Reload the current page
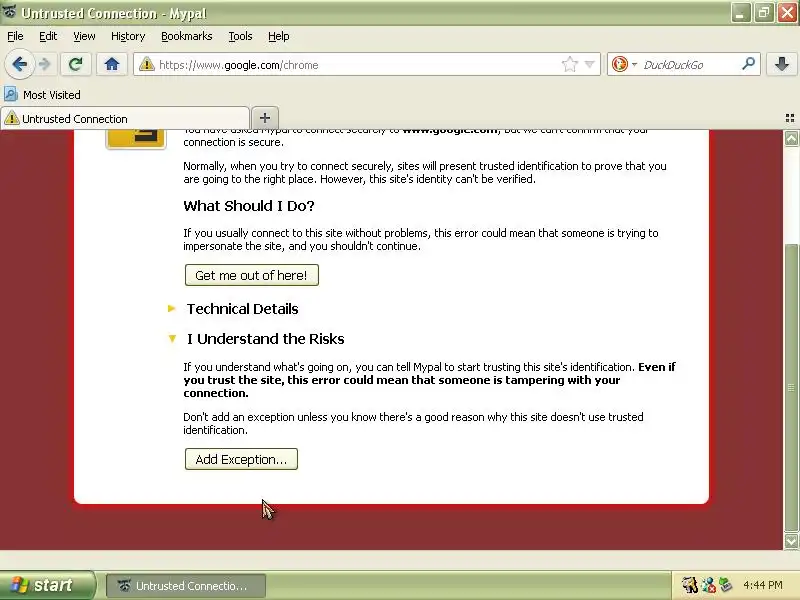Image resolution: width=800 pixels, height=600 pixels. 76,65
